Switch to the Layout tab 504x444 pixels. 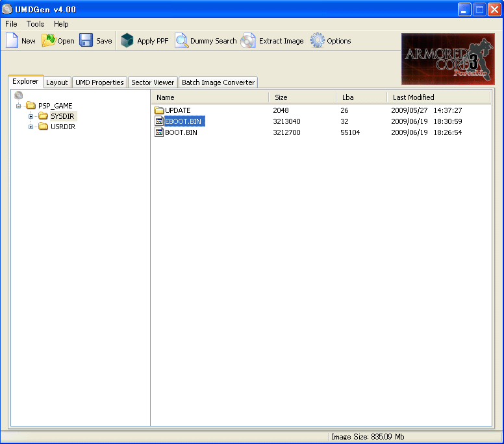57,82
